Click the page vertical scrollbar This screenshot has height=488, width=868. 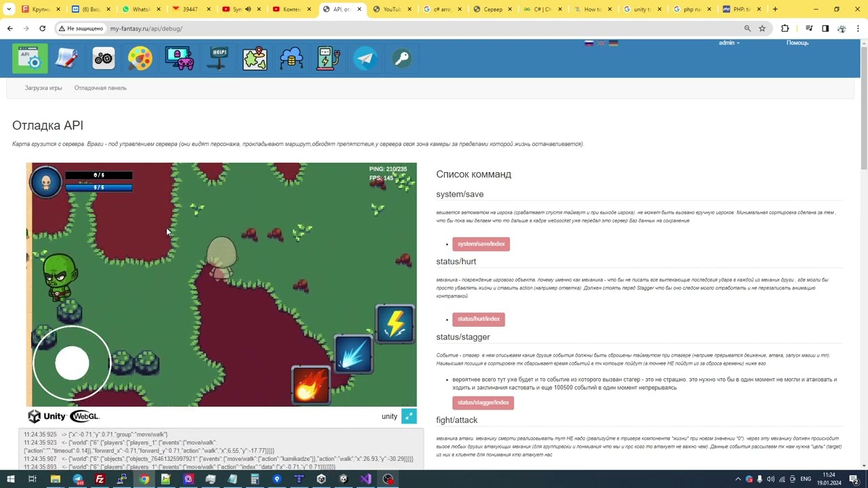point(863,254)
